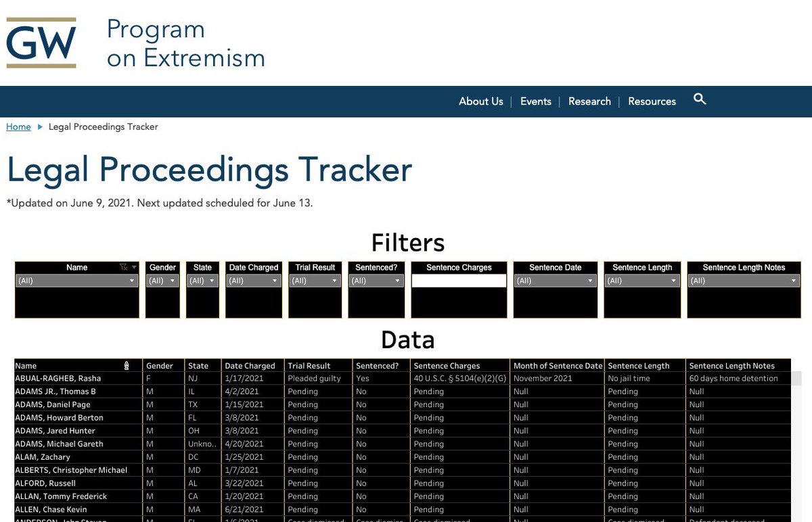Image resolution: width=812 pixels, height=522 pixels.
Task: Clear the Name filter using the funnel icon
Action: coord(123,267)
